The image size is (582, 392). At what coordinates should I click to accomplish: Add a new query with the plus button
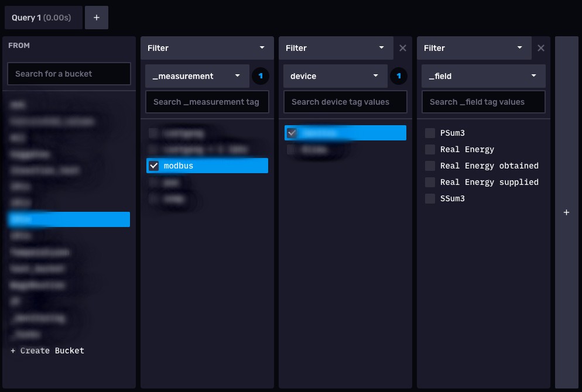click(97, 17)
